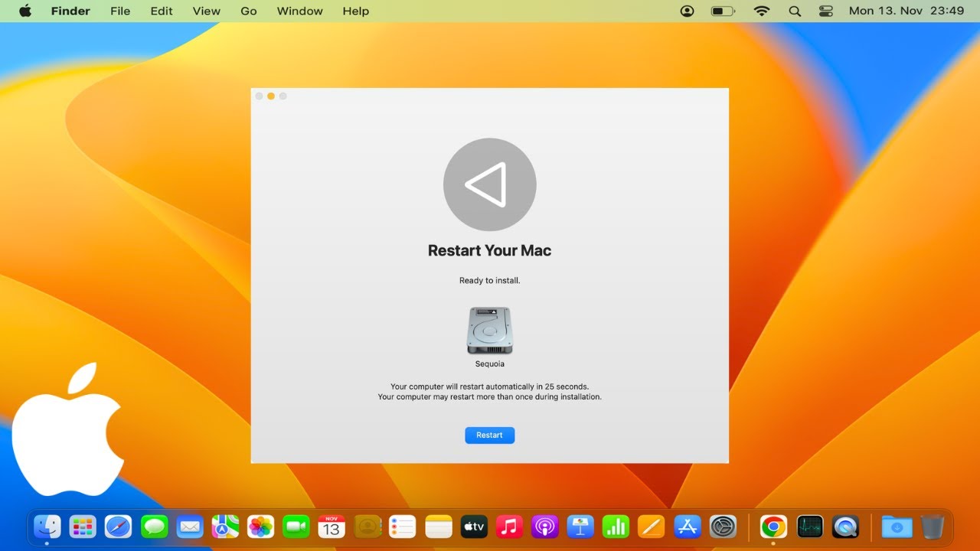The height and width of the screenshot is (551, 980).
Task: Open the Trash in the Dock
Action: (933, 527)
